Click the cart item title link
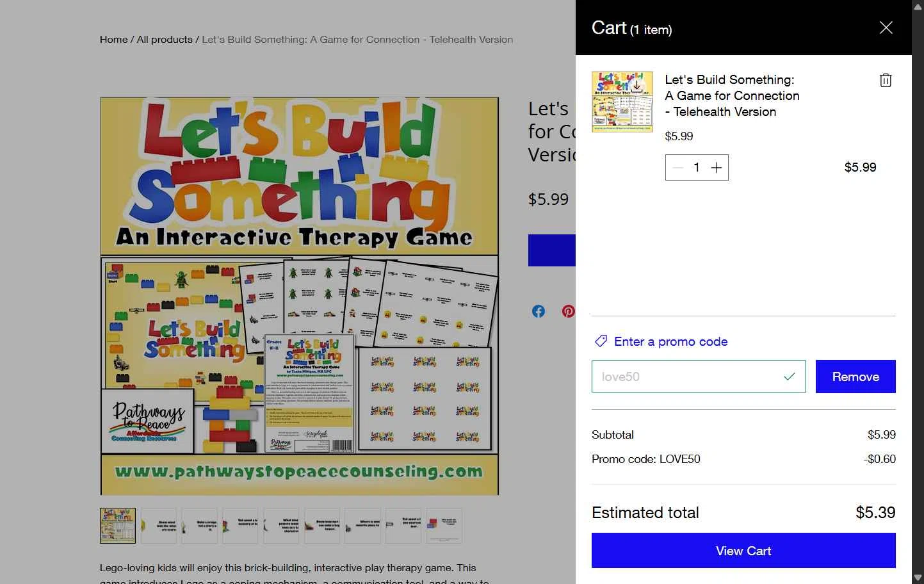Screen dimensions: 924x584 point(732,95)
